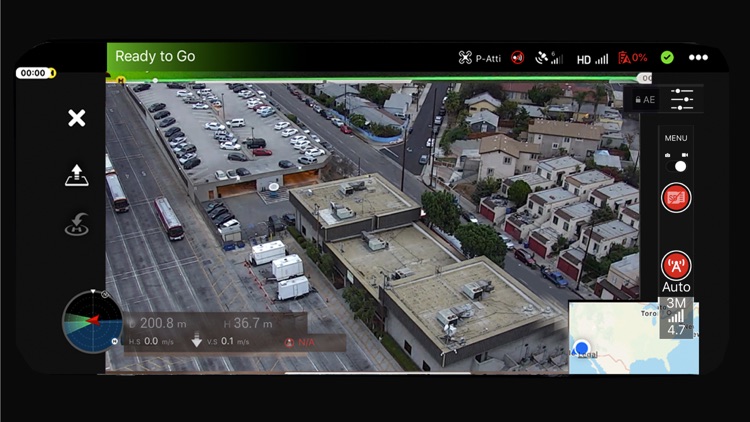The width and height of the screenshot is (750, 422).
Task: Expand the mini map thumbnail
Action: (634, 337)
